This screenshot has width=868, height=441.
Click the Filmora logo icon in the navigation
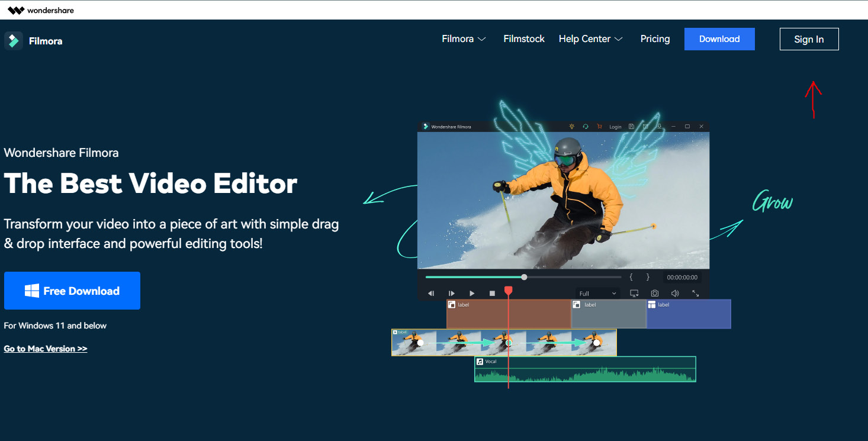pos(14,41)
